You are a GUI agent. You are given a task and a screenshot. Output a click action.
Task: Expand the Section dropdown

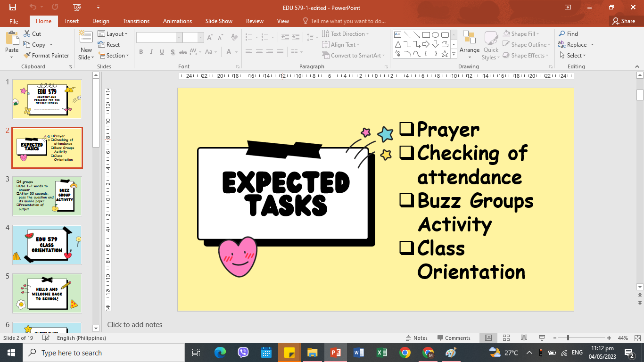(113, 56)
